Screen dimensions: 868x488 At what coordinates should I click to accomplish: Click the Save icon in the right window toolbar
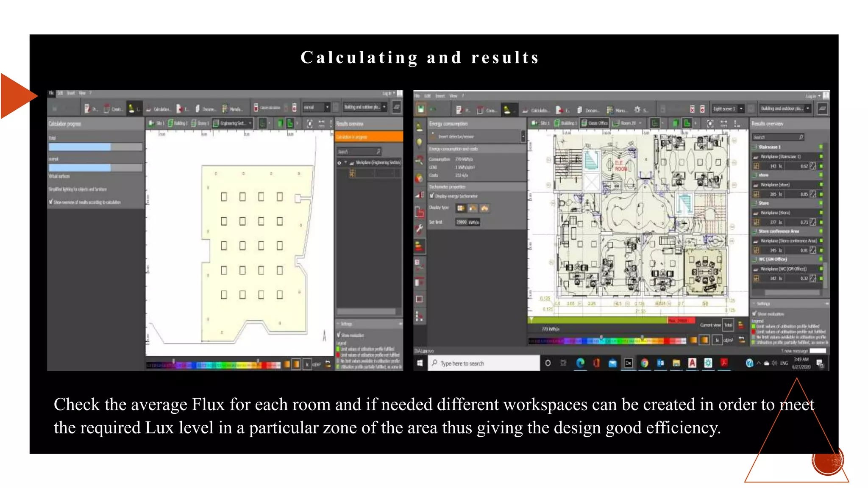click(420, 109)
